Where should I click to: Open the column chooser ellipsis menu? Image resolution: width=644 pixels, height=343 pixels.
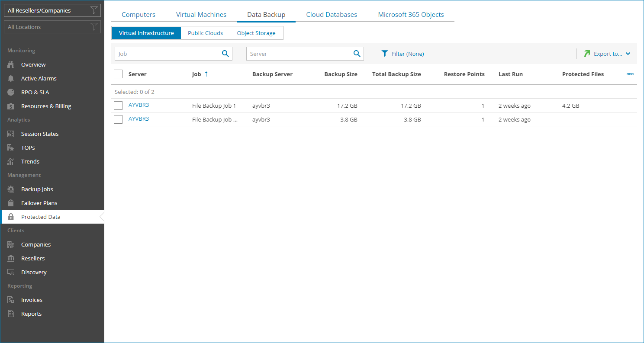(630, 74)
